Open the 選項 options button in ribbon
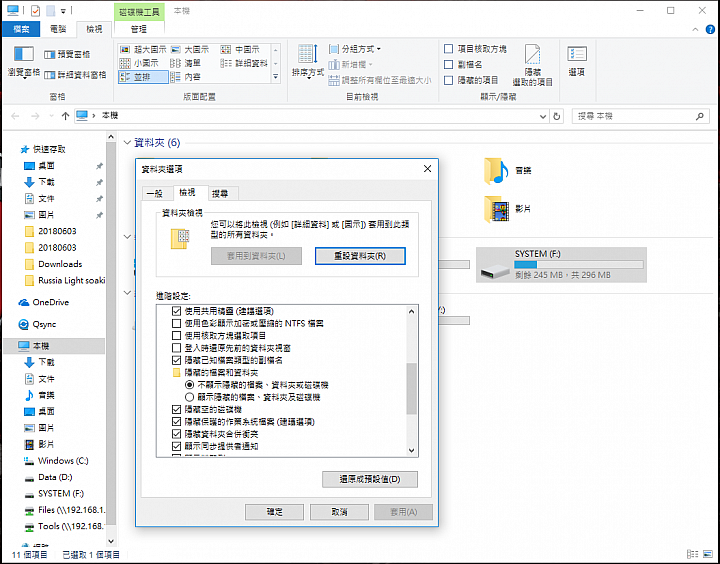 click(x=577, y=61)
